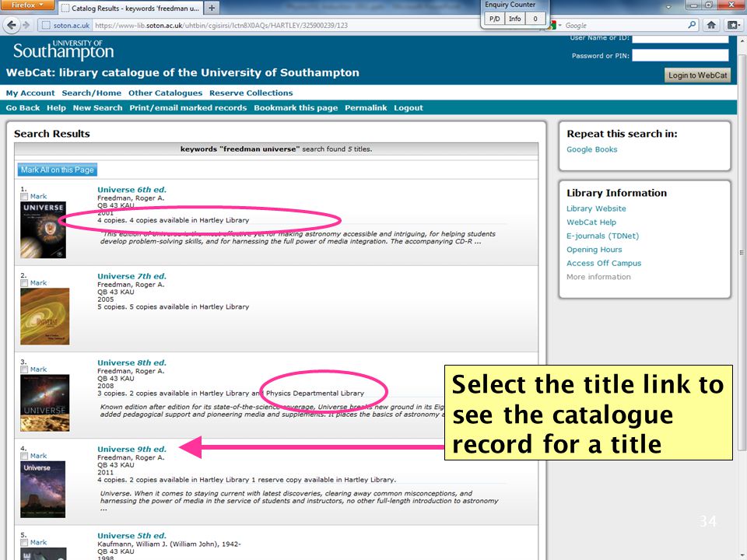Click the Permalink option
The height and width of the screenshot is (560, 747).
tap(366, 107)
